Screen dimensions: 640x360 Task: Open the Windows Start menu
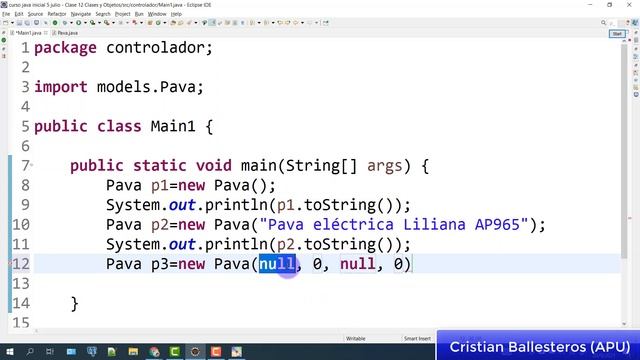click(x=9, y=351)
